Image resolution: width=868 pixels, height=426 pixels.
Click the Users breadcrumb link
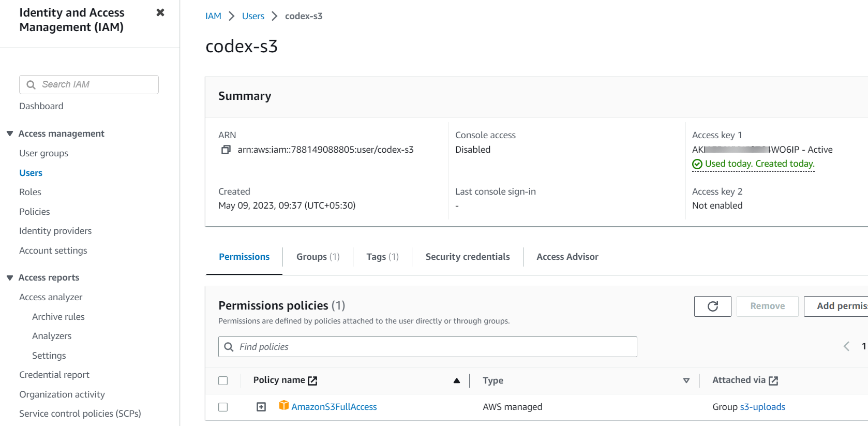click(253, 16)
